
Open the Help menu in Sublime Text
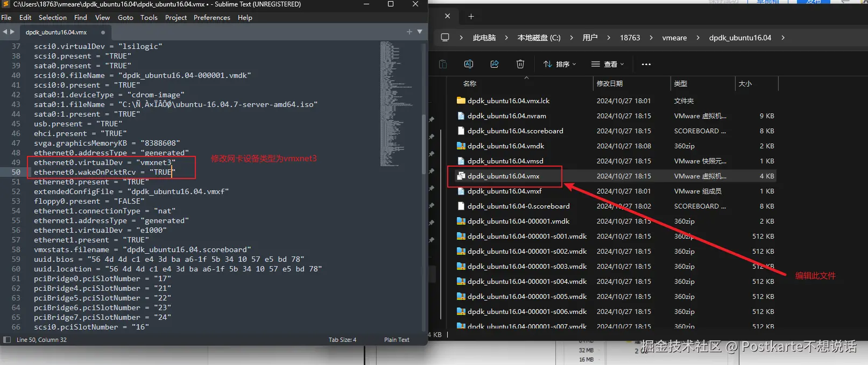[x=245, y=17]
